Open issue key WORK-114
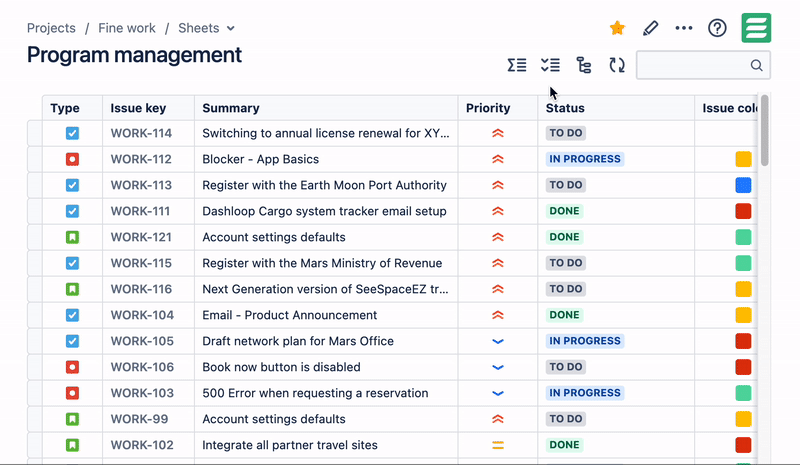Image resolution: width=800 pixels, height=465 pixels. [141, 133]
